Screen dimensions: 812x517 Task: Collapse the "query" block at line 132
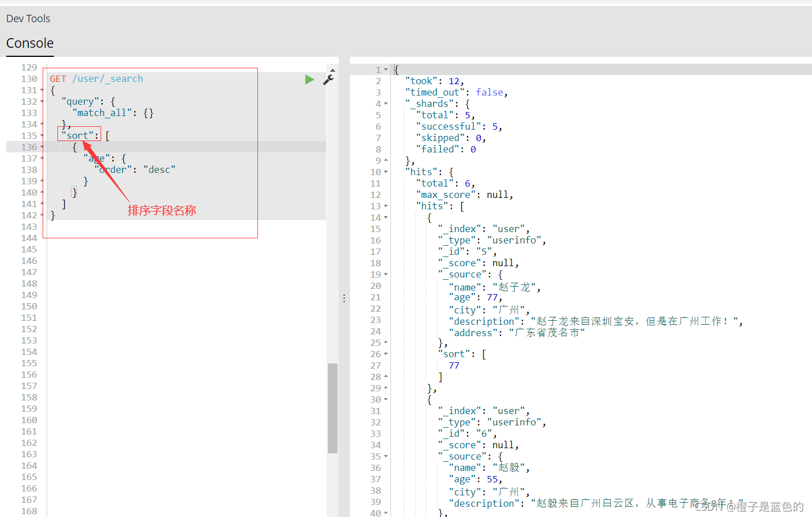coord(42,102)
